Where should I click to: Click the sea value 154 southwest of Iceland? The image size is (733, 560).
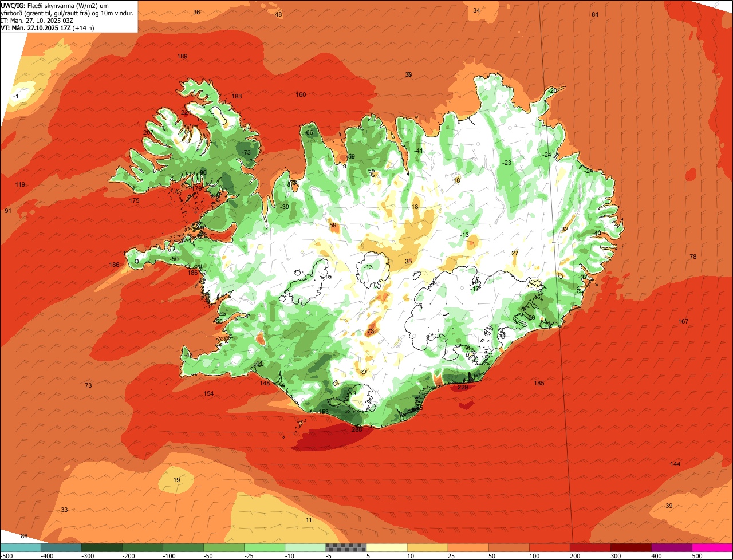click(208, 394)
